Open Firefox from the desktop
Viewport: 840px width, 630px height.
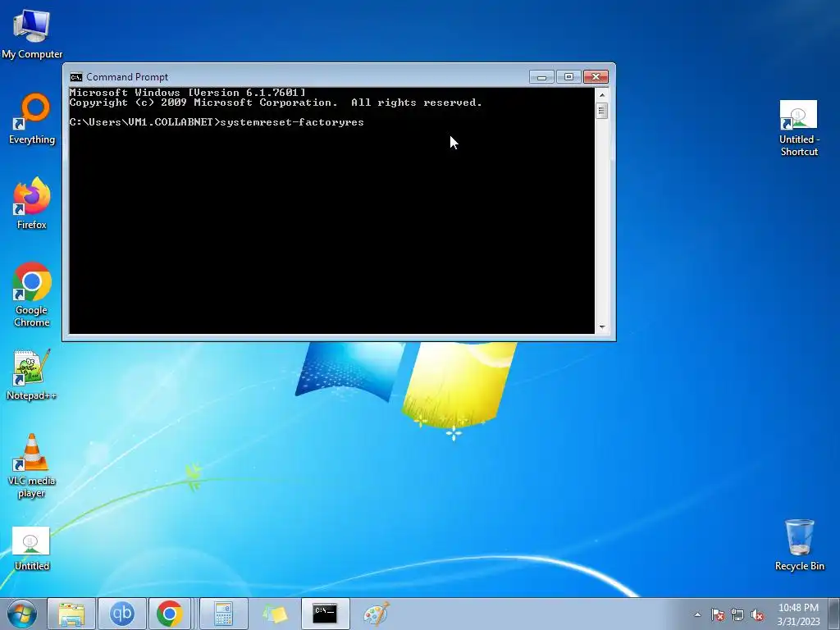[x=32, y=203]
